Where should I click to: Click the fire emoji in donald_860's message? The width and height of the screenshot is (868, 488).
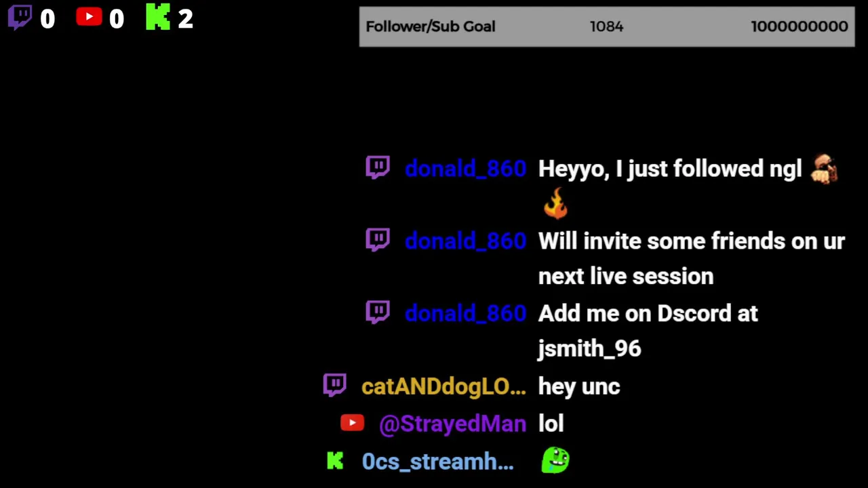(555, 203)
